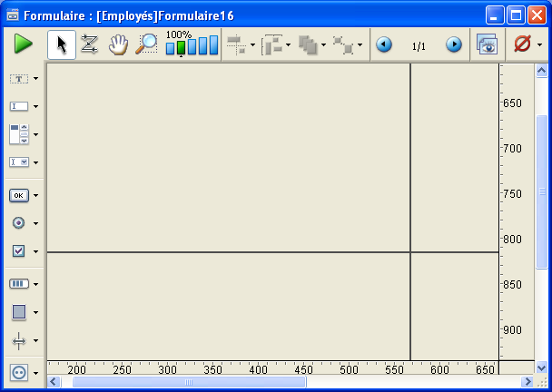Click the vertical scrollbar up arrow
The image size is (552, 392).
543,72
